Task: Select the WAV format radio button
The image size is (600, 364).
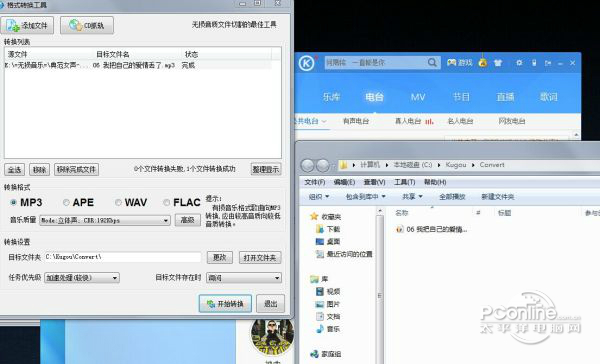Action: [118, 202]
